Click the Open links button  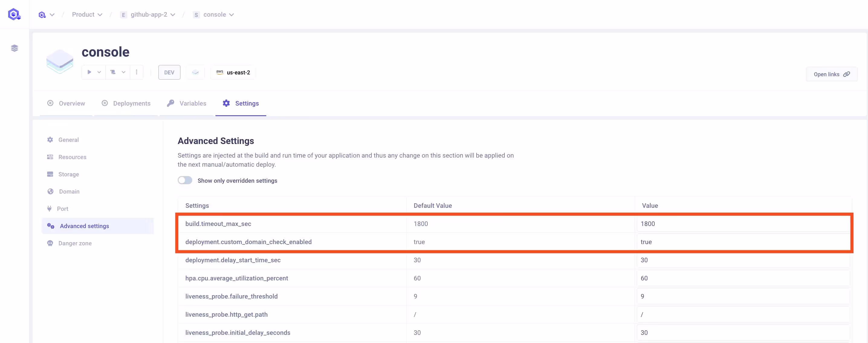click(x=831, y=74)
